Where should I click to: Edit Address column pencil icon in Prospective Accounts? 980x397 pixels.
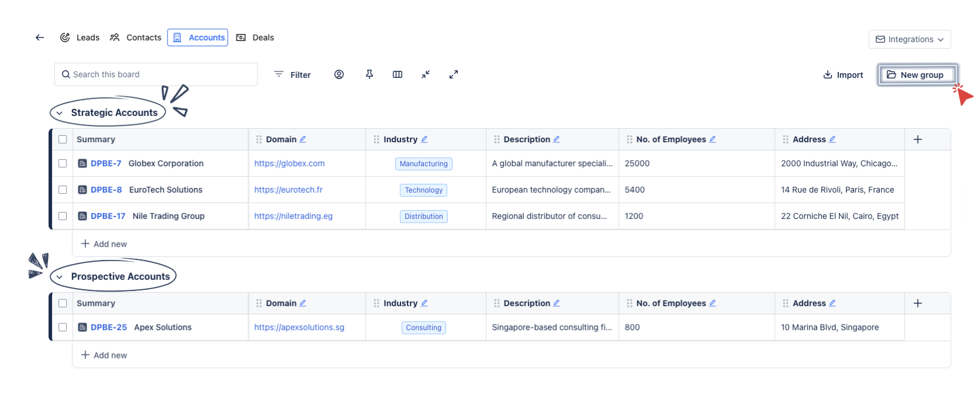[832, 303]
